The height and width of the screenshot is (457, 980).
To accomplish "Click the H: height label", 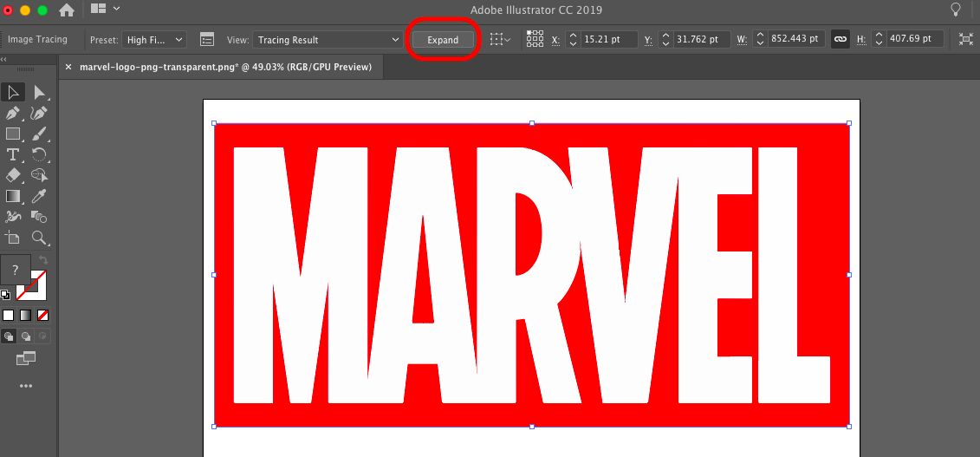I will [861, 40].
